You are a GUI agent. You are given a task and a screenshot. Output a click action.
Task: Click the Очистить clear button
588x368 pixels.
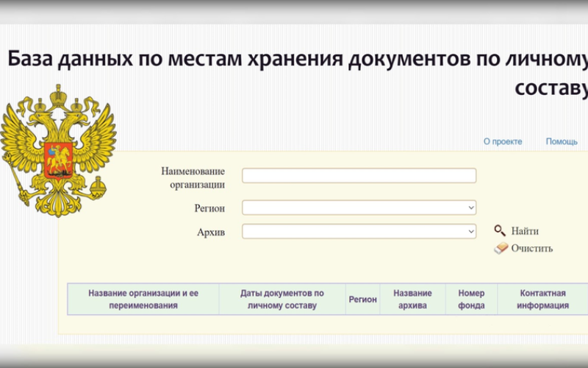[531, 249]
